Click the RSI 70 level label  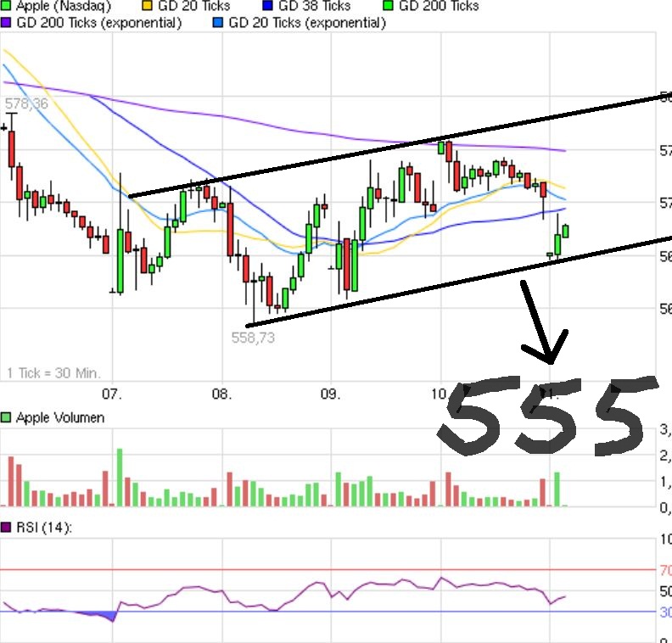[x=665, y=570]
